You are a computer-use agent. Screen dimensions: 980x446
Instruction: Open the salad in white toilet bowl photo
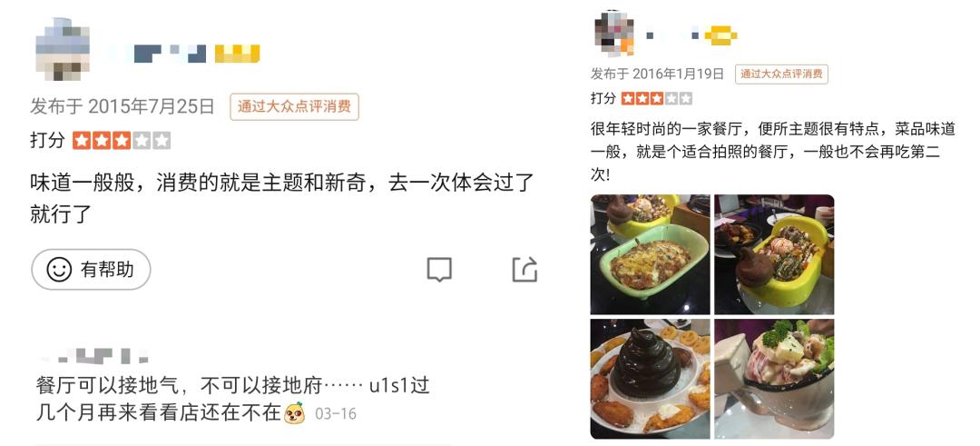coord(774,379)
